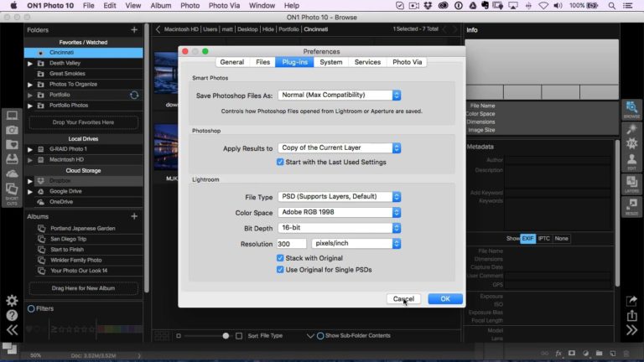Enable Show Sub-Folder Contents option
This screenshot has height=362, width=644.
point(320,336)
